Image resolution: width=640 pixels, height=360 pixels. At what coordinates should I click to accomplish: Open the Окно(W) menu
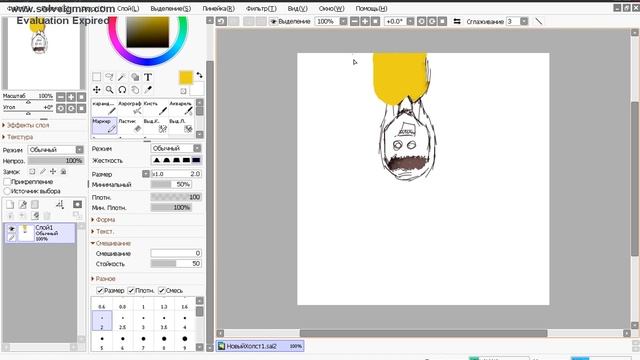pyautogui.click(x=331, y=8)
